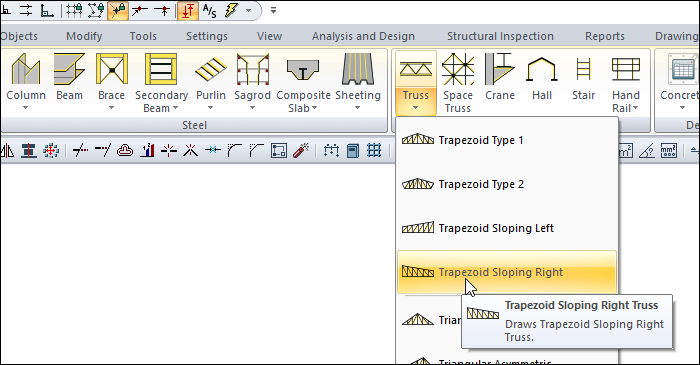The height and width of the screenshot is (365, 700).
Task: Insert a Hall frame using Hall icon
Action: (542, 69)
